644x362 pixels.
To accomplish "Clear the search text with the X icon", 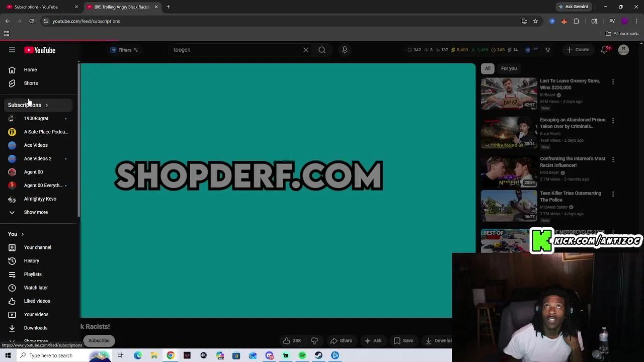I will [x=305, y=50].
